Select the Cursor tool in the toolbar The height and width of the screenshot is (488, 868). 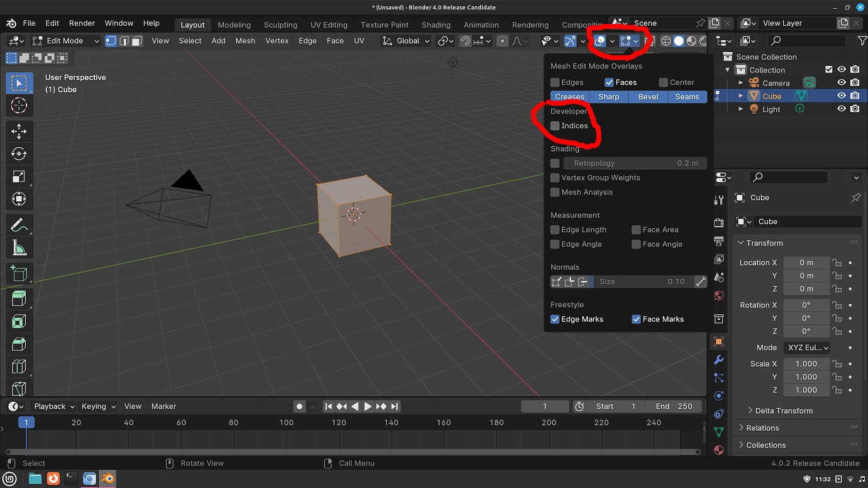19,105
